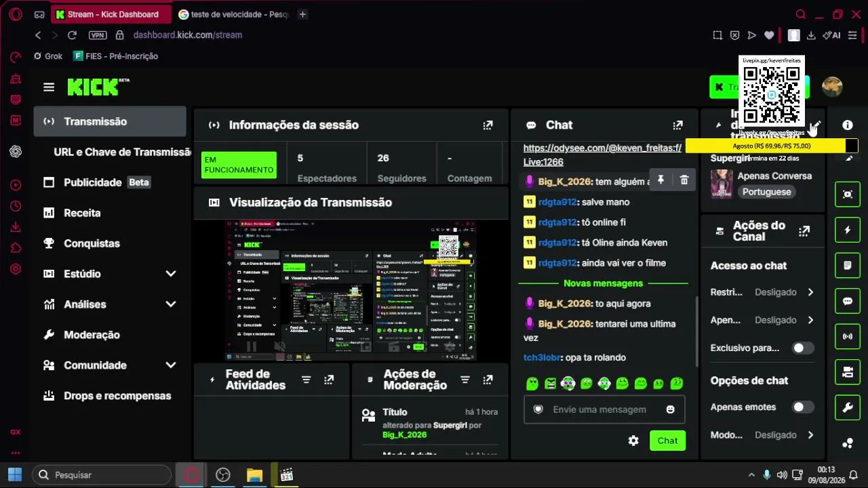Click the Windows Pesquisar search box

click(102, 475)
